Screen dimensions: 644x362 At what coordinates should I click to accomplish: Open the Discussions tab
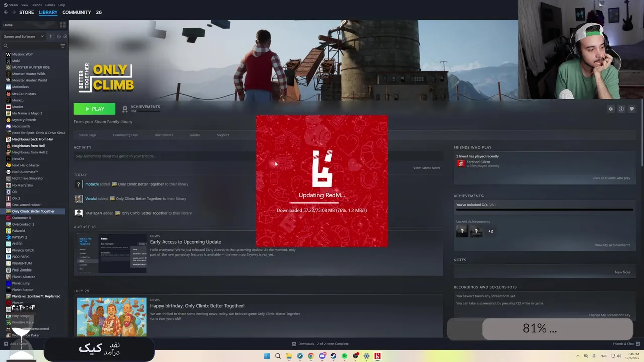[164, 135]
